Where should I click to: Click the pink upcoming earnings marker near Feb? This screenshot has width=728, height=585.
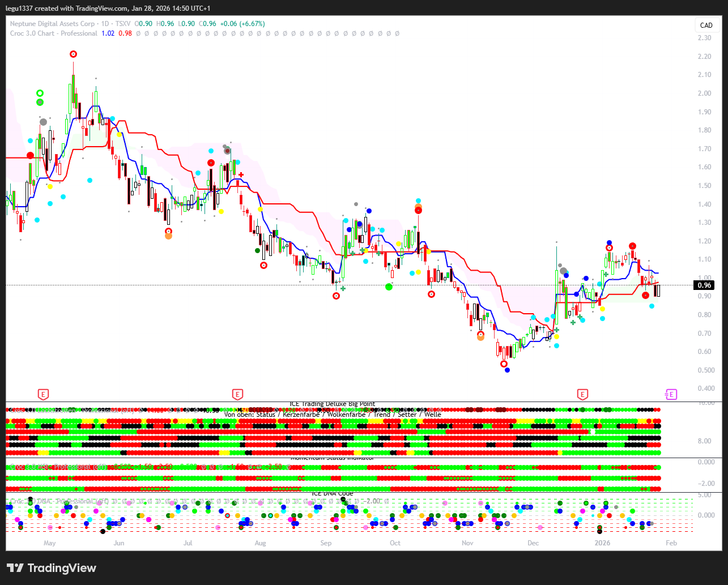(671, 394)
